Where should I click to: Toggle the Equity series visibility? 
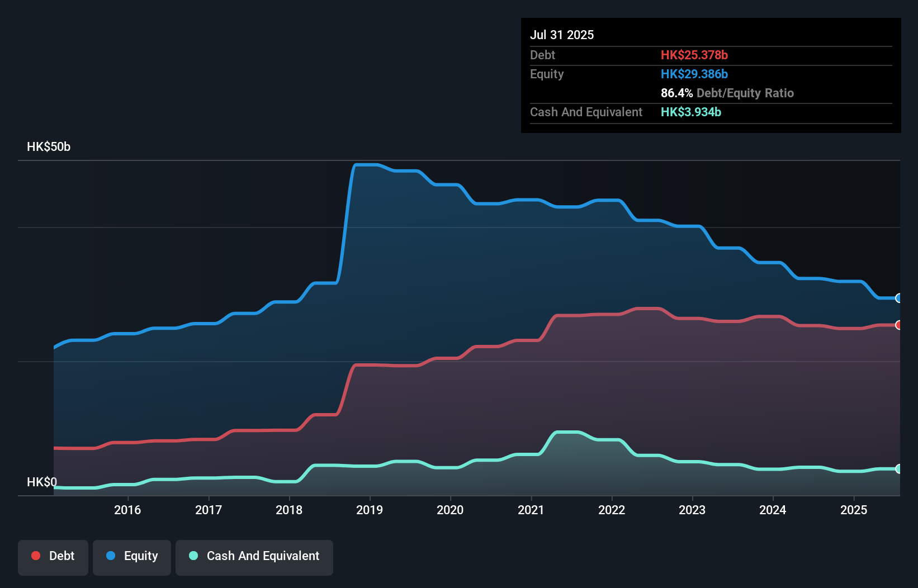[131, 557]
